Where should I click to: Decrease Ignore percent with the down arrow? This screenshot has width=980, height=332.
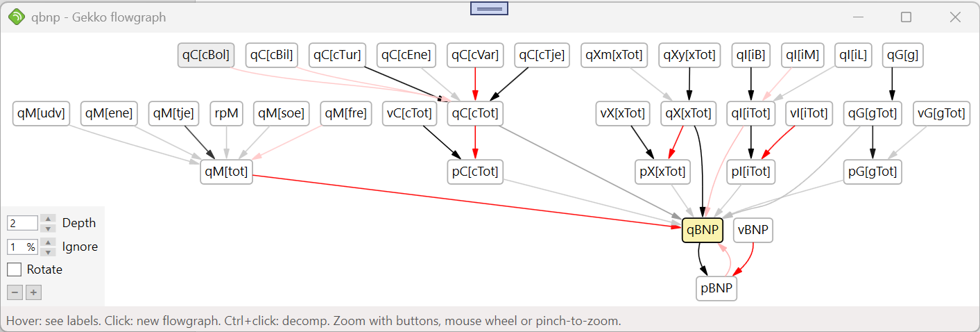coord(48,251)
